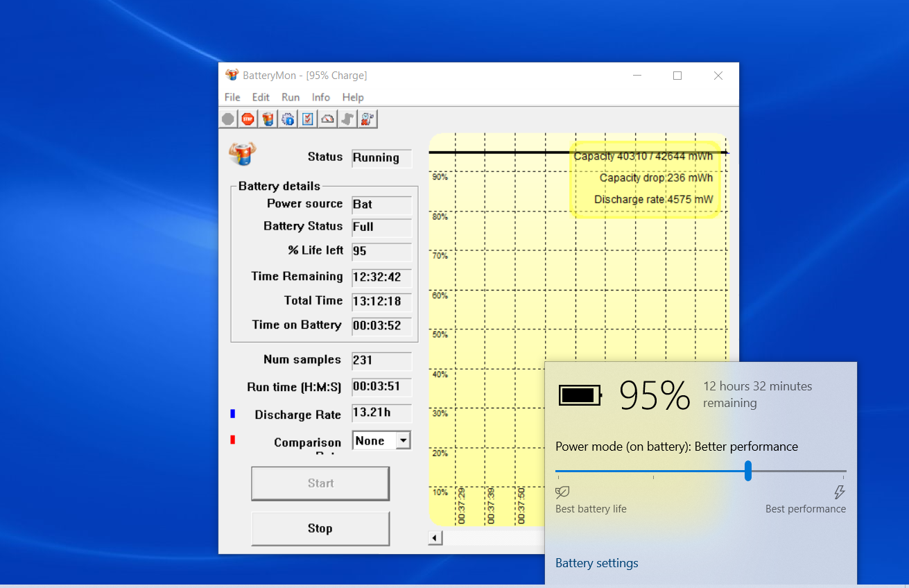Expand the Comparison Rate dropdown
This screenshot has width=909, height=588.
[403, 440]
